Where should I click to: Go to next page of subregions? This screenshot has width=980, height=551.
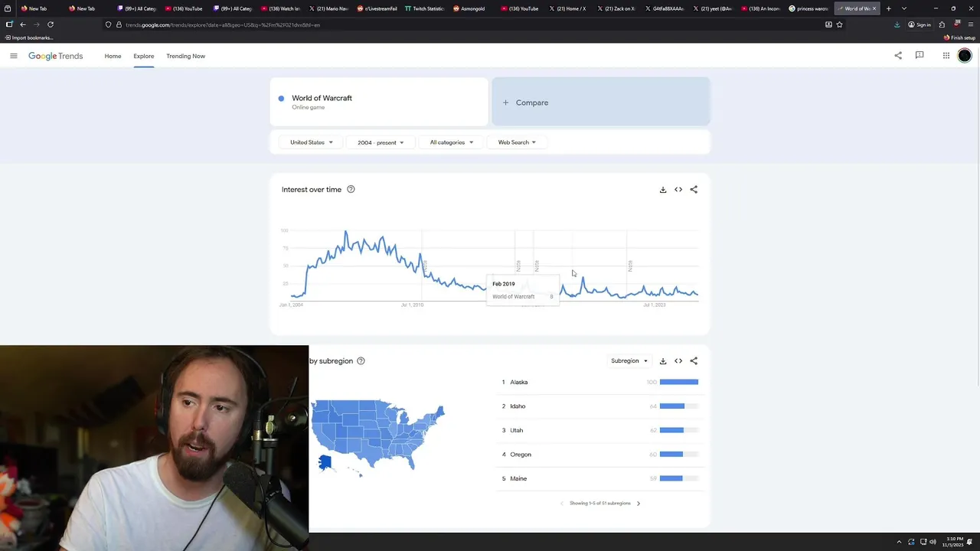(639, 504)
